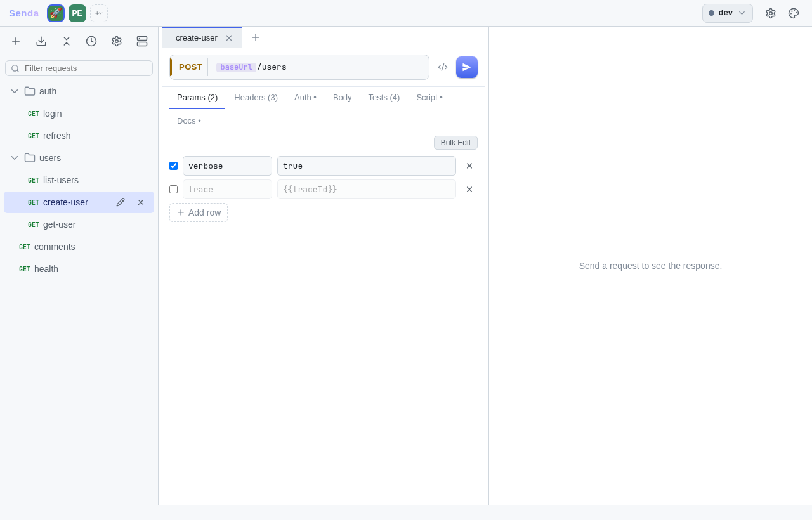Select the Params (2) tab
Image resolution: width=812 pixels, height=520 pixels.
pos(197,98)
